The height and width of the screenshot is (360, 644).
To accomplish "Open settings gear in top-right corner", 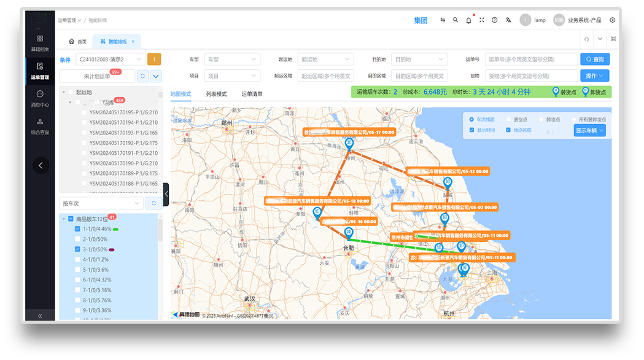I will point(612,20).
